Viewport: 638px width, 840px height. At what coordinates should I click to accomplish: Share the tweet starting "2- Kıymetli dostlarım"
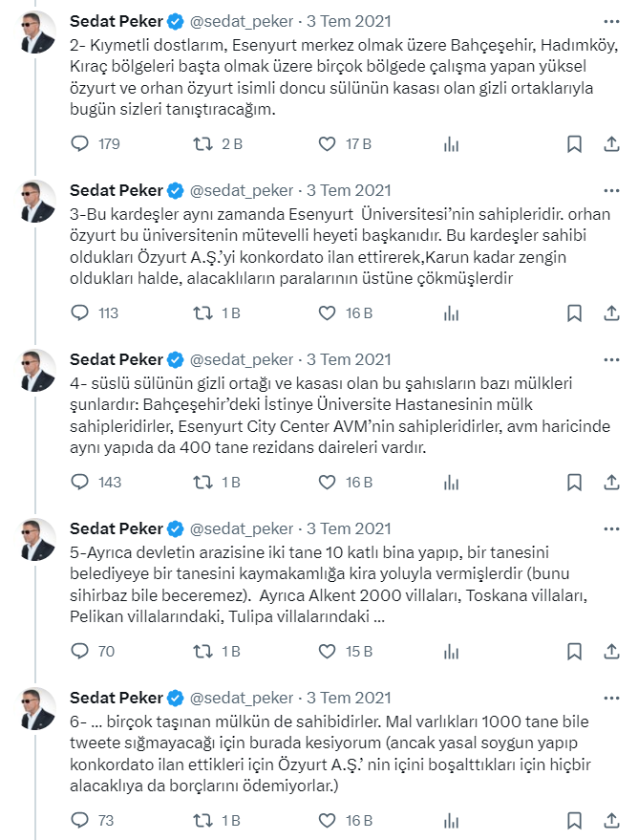point(612,144)
